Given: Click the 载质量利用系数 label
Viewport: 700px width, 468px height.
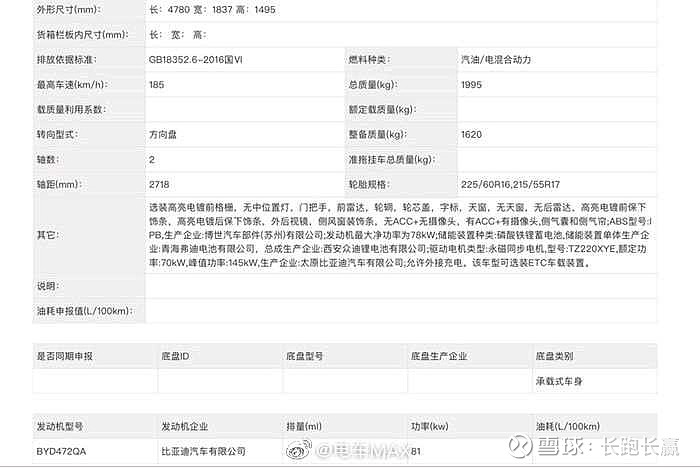Looking at the screenshot, I should click(x=71, y=109).
